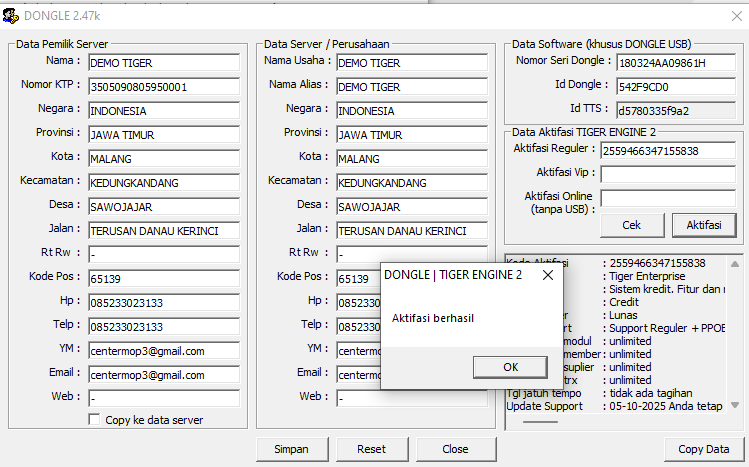Focus the Id Dongle text box
749x467 pixels.
click(675, 87)
